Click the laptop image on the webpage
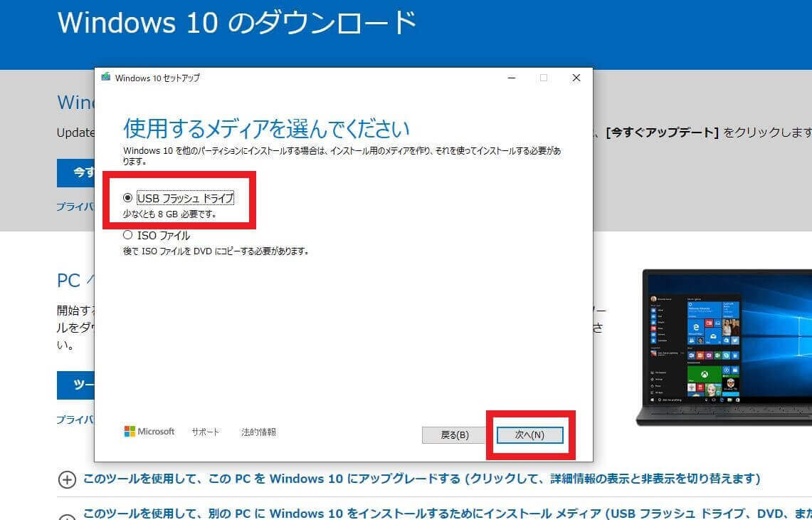This screenshot has height=520, width=812. (724, 348)
